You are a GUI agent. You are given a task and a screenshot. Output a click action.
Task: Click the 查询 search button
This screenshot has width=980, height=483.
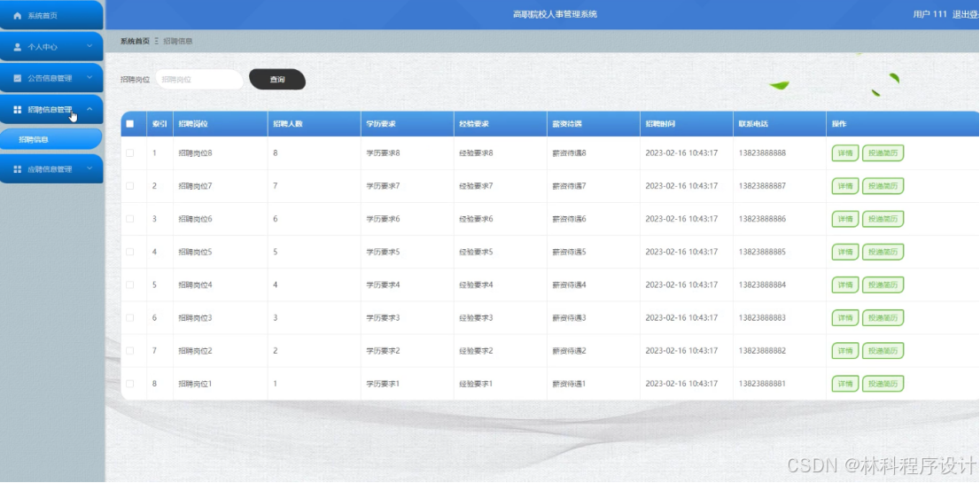tap(277, 80)
